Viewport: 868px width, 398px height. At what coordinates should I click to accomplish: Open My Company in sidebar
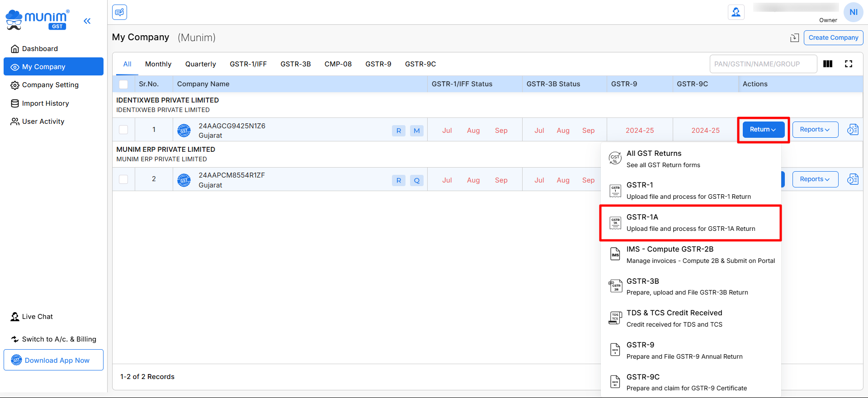[53, 66]
